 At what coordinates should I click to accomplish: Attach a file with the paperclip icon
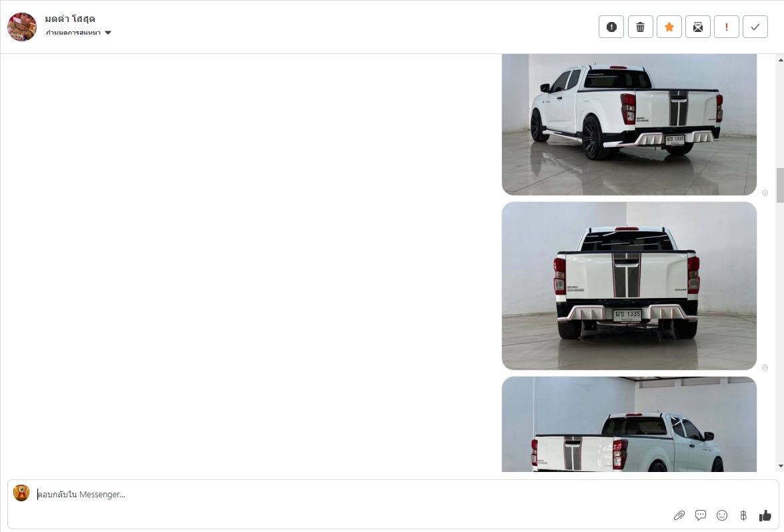click(x=679, y=515)
